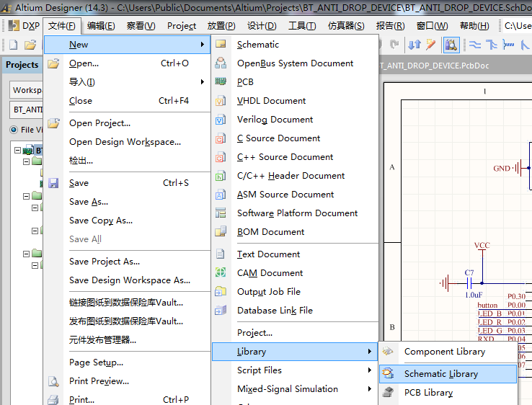Click the VCC power port in schematic
The width and height of the screenshot is (532, 405).
point(482,249)
